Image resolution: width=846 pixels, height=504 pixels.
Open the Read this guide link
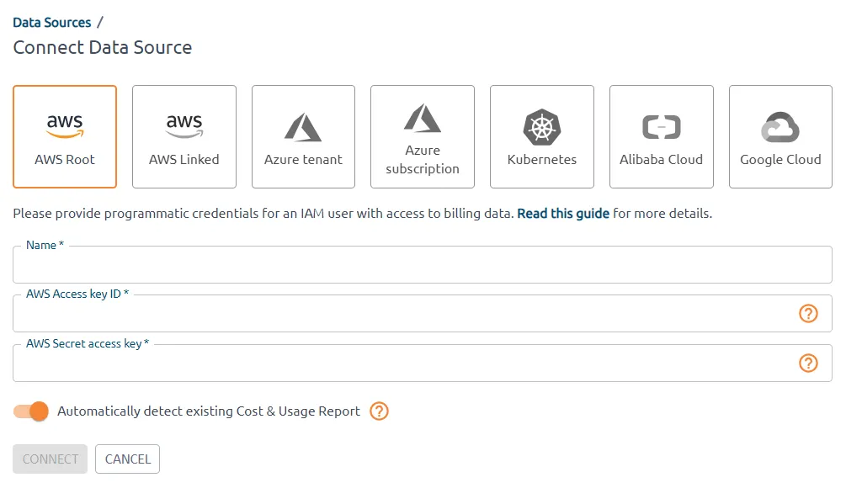tap(563, 214)
